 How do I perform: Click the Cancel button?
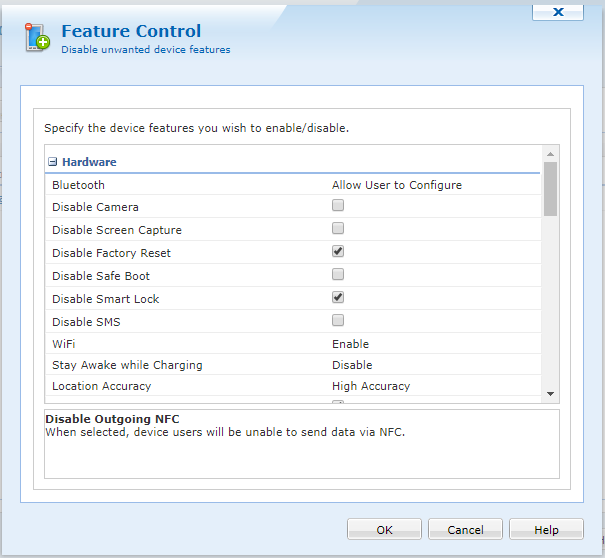tap(465, 530)
